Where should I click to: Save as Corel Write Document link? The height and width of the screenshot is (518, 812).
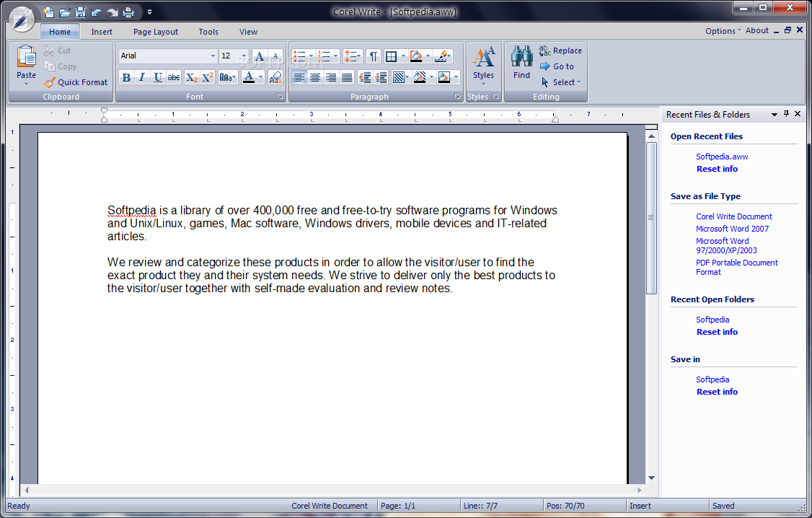(734, 216)
